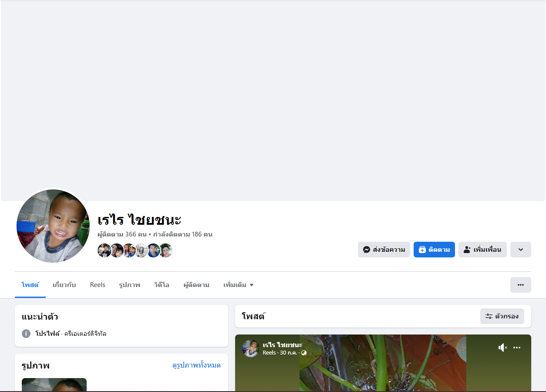The image size is (546, 392).
Task: Click the small profile picture on the reel post
Action: tap(251, 348)
